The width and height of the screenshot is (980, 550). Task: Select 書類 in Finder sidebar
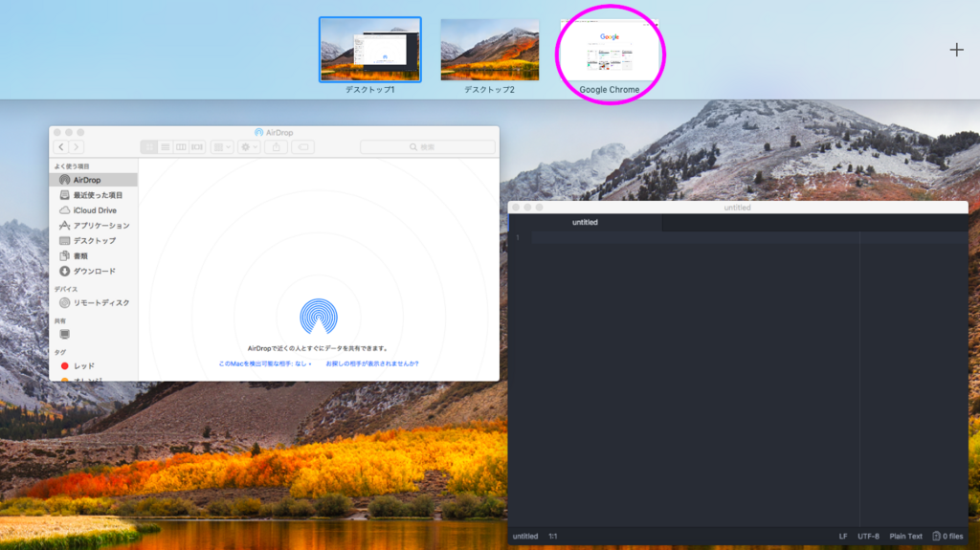pyautogui.click(x=93, y=255)
